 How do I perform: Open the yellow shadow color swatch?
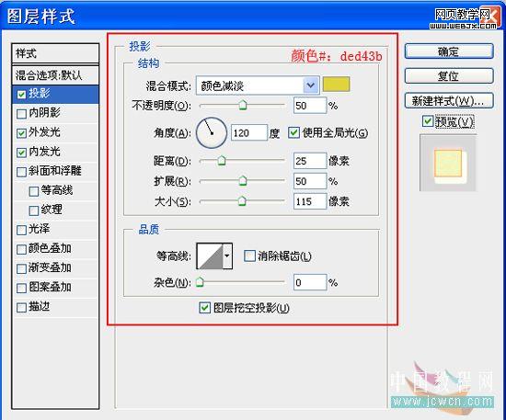pyautogui.click(x=336, y=85)
